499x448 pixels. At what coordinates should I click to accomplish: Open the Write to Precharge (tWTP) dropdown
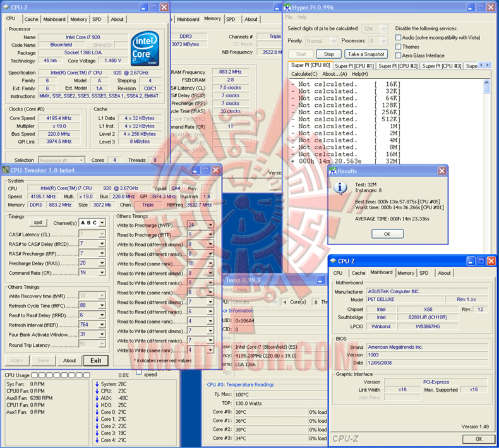click(210, 225)
